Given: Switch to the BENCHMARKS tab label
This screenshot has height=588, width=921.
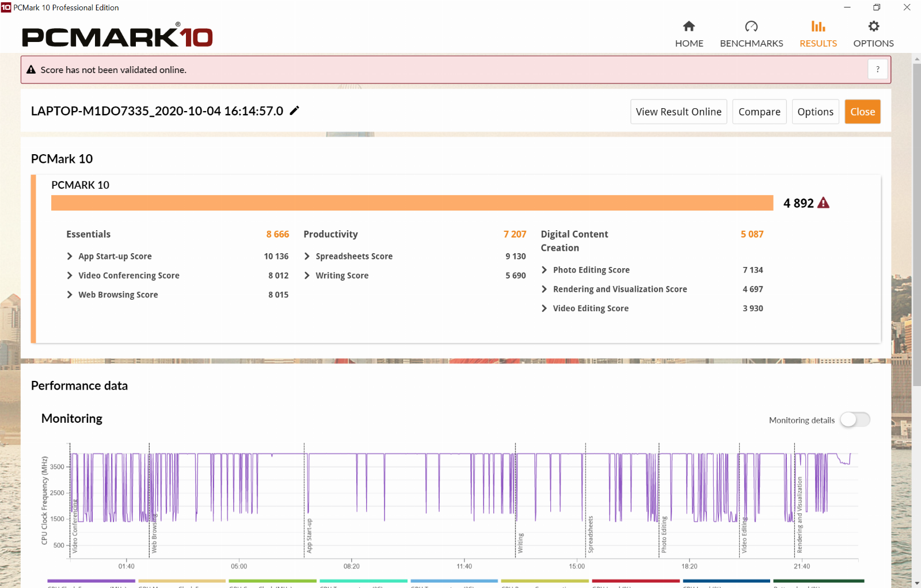Looking at the screenshot, I should [751, 43].
